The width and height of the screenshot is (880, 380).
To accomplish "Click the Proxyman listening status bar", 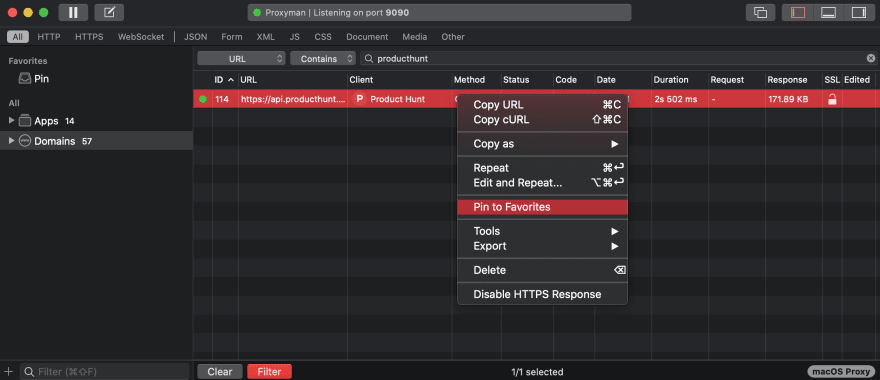I will [439, 12].
